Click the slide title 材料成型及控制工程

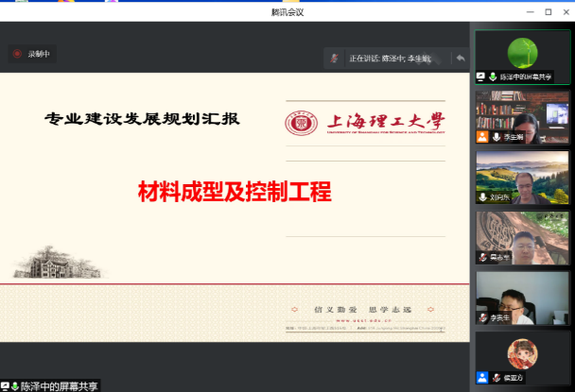[234, 192]
